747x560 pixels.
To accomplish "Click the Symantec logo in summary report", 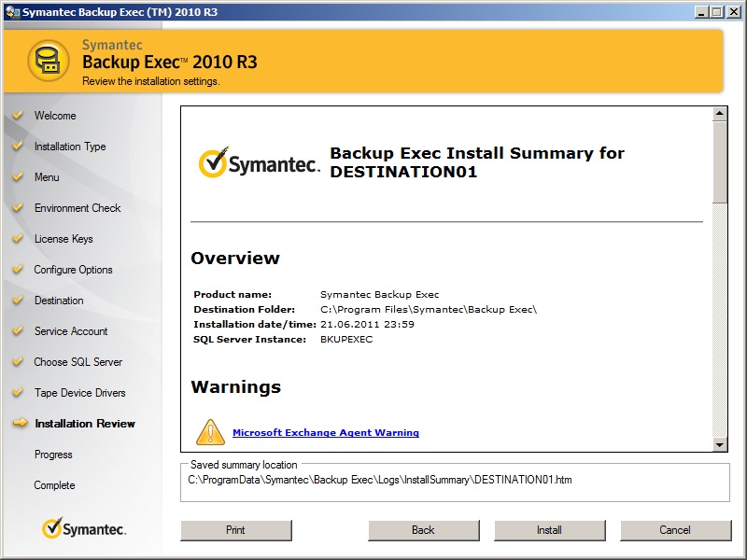I will point(260,163).
